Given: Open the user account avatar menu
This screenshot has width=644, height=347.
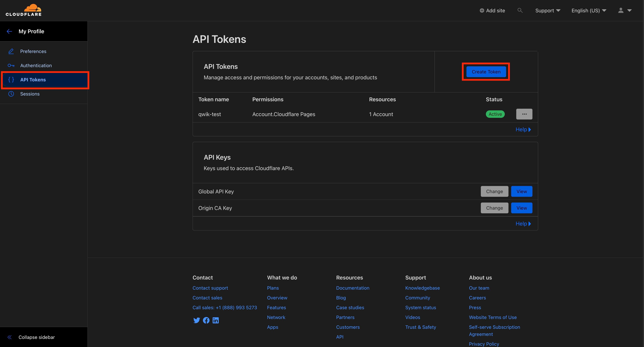Looking at the screenshot, I should (624, 10).
